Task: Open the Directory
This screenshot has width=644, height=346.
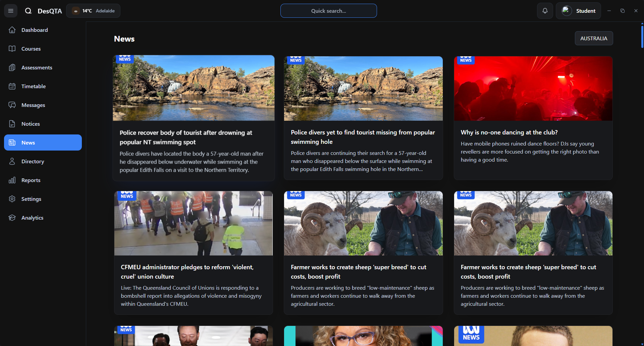Action: coord(33,161)
